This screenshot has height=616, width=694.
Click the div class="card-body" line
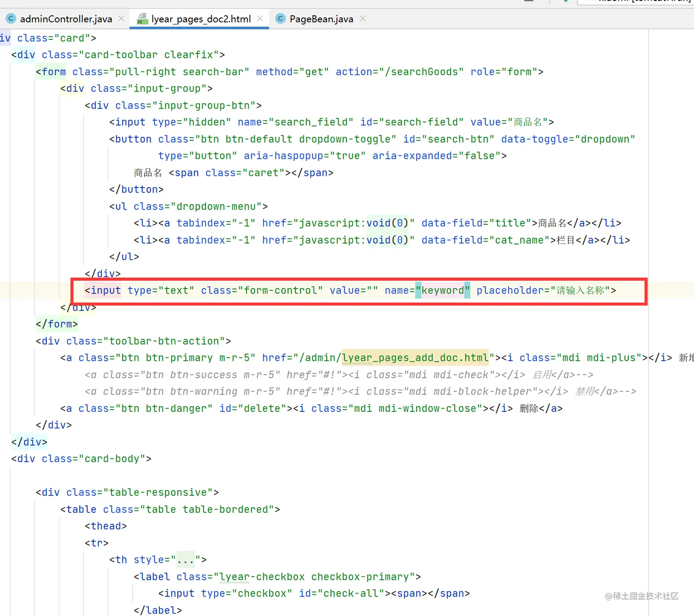coord(81,459)
